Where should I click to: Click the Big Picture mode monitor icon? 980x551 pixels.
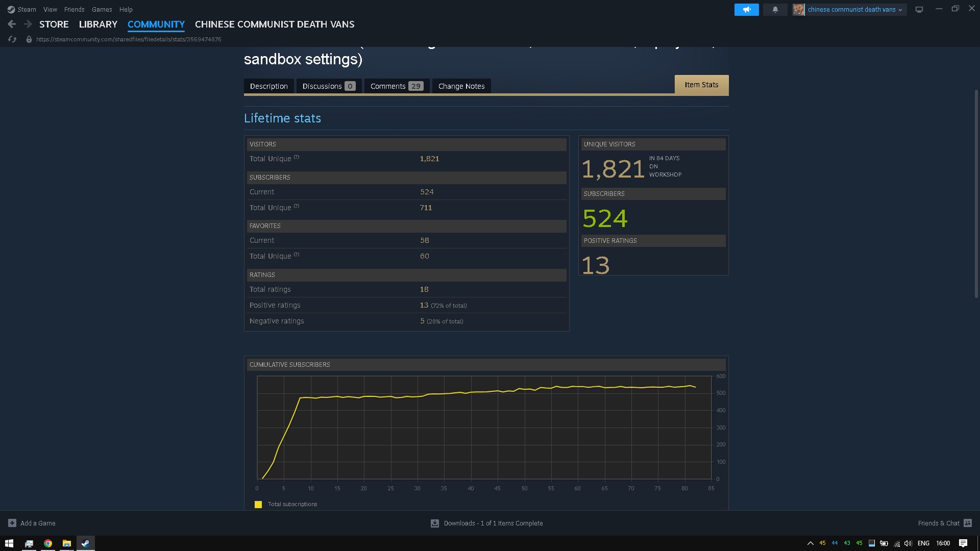[x=919, y=10]
